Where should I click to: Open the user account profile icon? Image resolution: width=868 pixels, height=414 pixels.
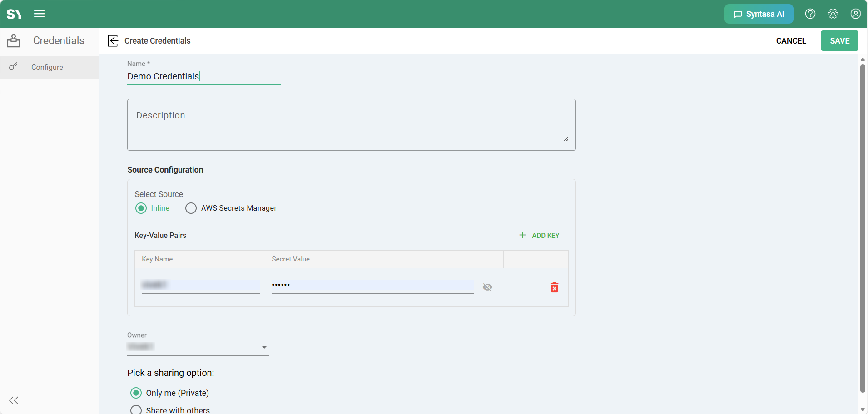tap(856, 14)
